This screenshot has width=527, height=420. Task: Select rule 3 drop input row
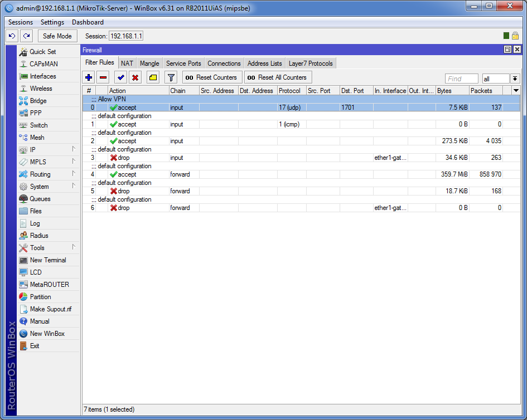tap(301, 158)
